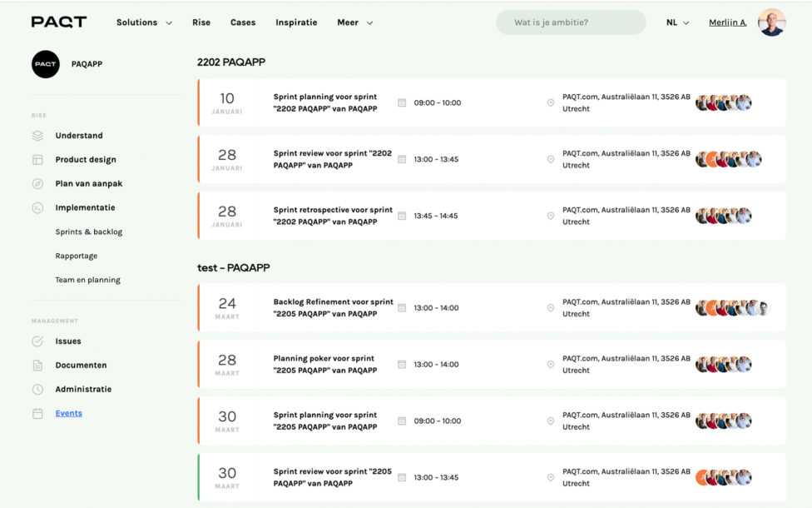Screen dimensions: 812x508
Task: Click the round PAQT project avatar
Action: [x=46, y=64]
